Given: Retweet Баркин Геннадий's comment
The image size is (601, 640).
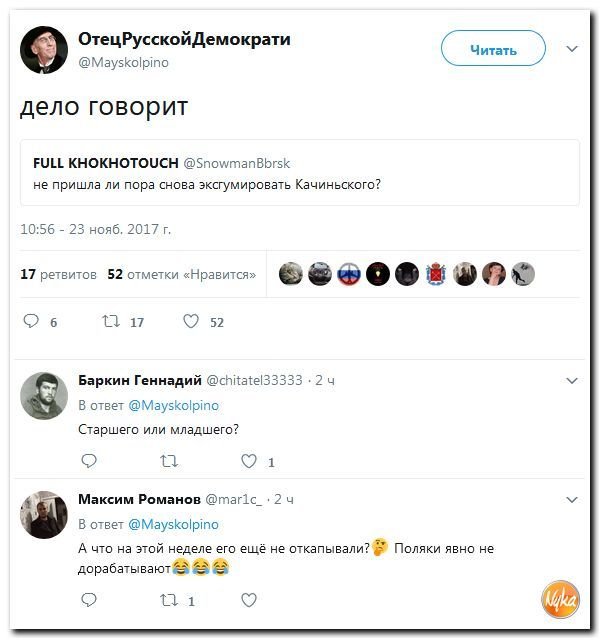Looking at the screenshot, I should pos(169,461).
